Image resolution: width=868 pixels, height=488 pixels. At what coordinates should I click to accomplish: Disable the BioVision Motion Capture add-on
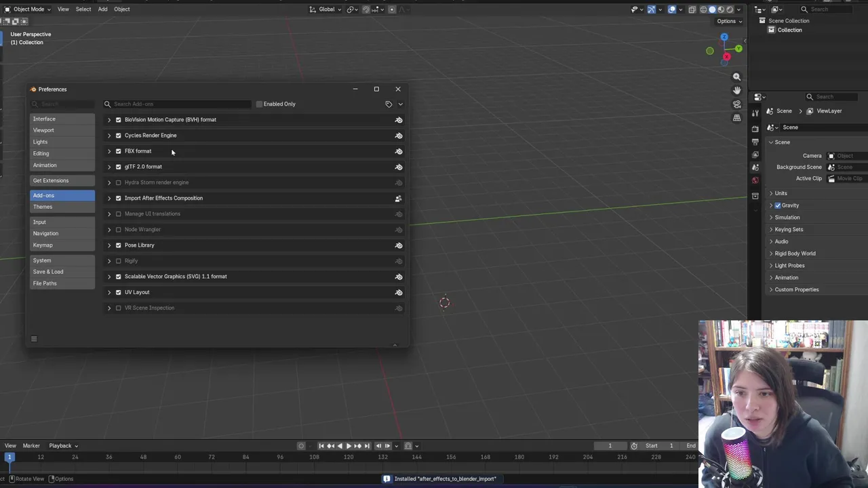click(119, 120)
